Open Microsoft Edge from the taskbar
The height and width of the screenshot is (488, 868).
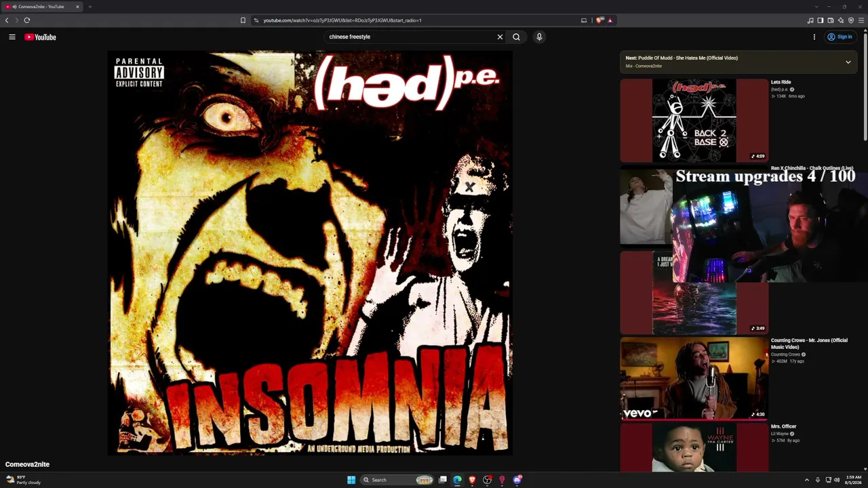pos(458,480)
